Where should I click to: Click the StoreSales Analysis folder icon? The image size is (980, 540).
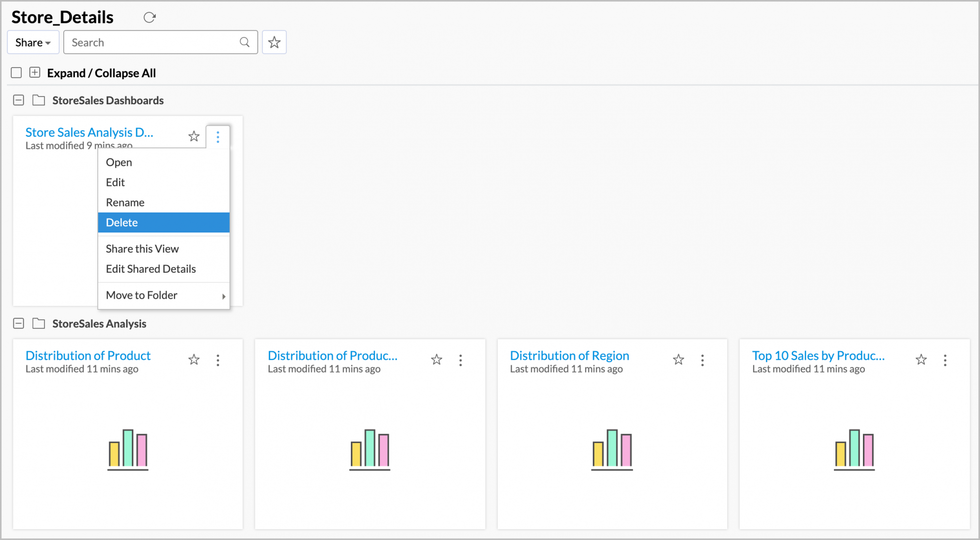(39, 324)
